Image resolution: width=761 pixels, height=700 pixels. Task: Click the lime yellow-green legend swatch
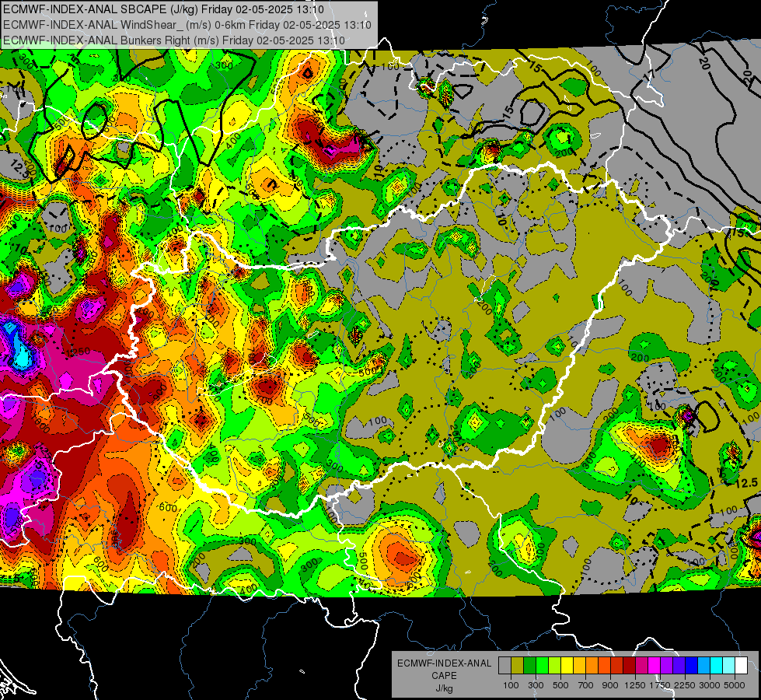554,666
